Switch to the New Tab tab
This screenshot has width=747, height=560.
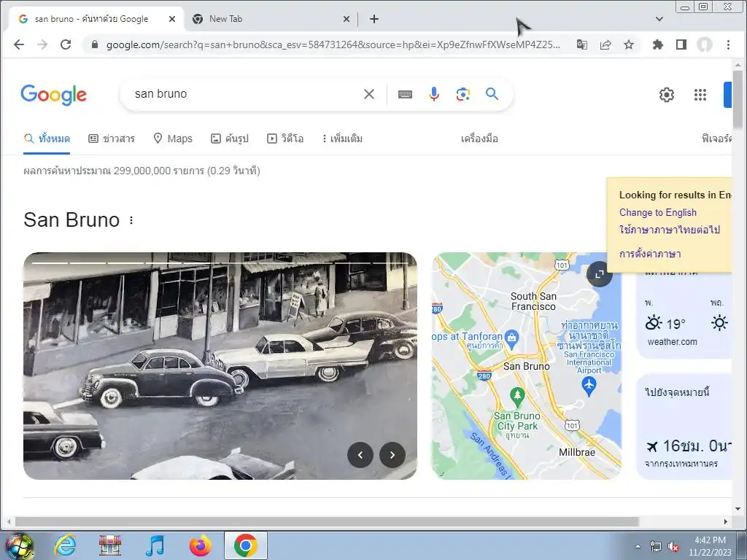270,19
